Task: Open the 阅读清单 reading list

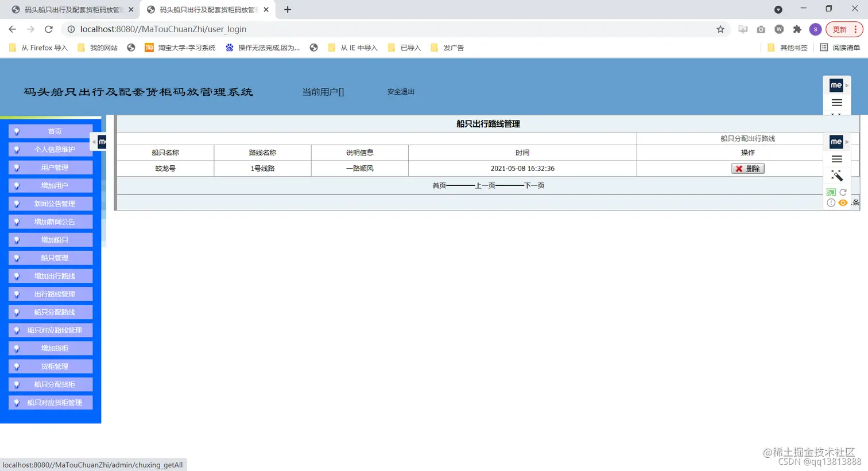Action: click(845, 48)
